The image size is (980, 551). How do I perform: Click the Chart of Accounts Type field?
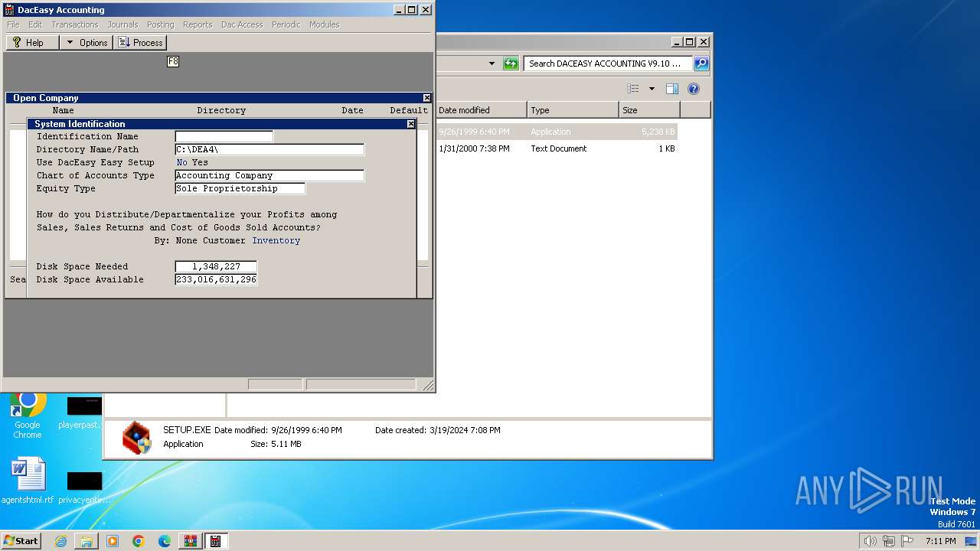269,175
